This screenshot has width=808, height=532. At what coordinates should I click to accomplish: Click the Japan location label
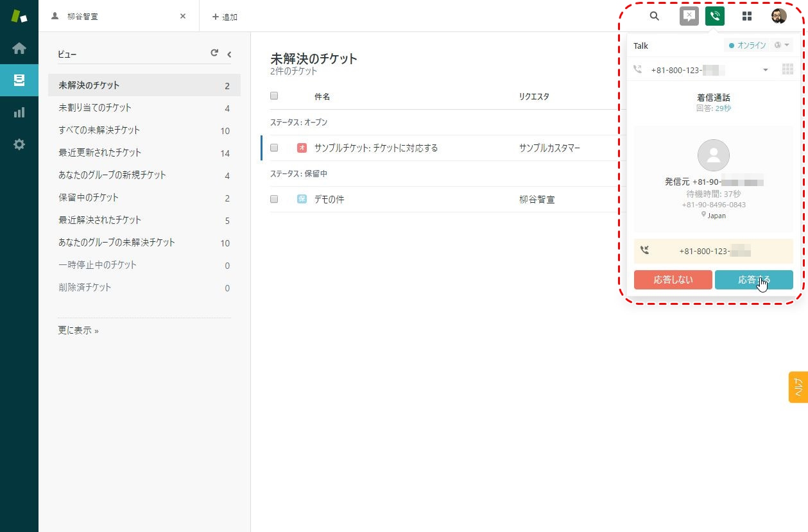(x=714, y=216)
